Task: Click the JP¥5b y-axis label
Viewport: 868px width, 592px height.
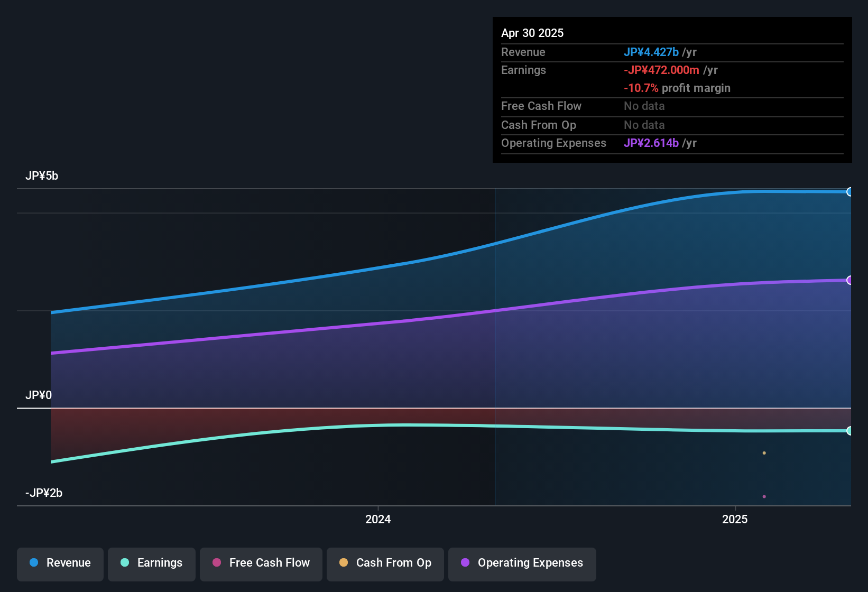Action: click(x=42, y=176)
